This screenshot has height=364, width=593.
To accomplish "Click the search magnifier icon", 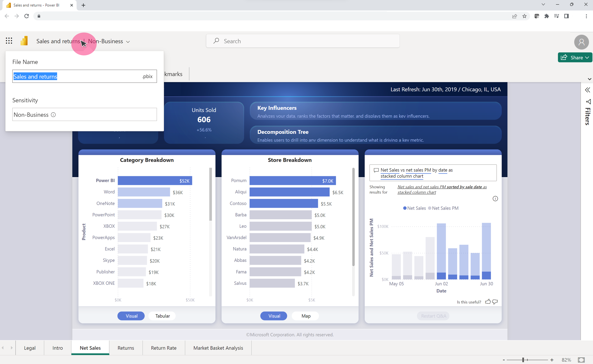I will click(x=216, y=41).
